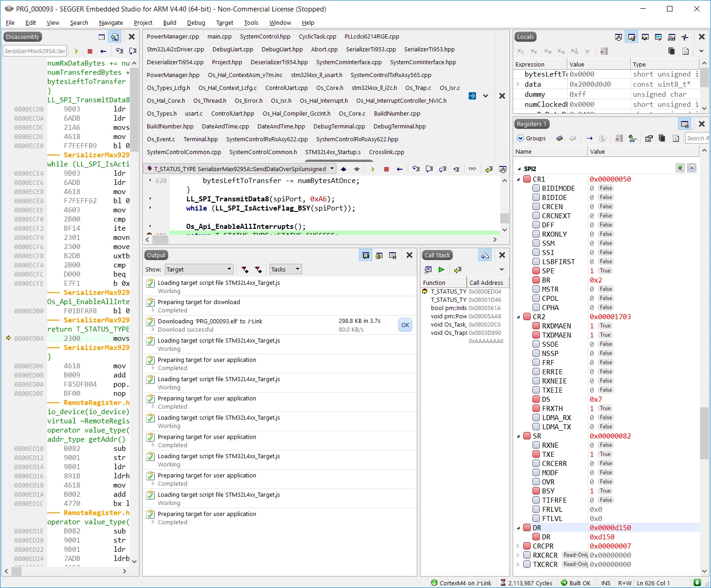The width and height of the screenshot is (711, 588).
Task: Click the stop icon in the Disassembly toolbar
Action: pyautogui.click(x=90, y=51)
